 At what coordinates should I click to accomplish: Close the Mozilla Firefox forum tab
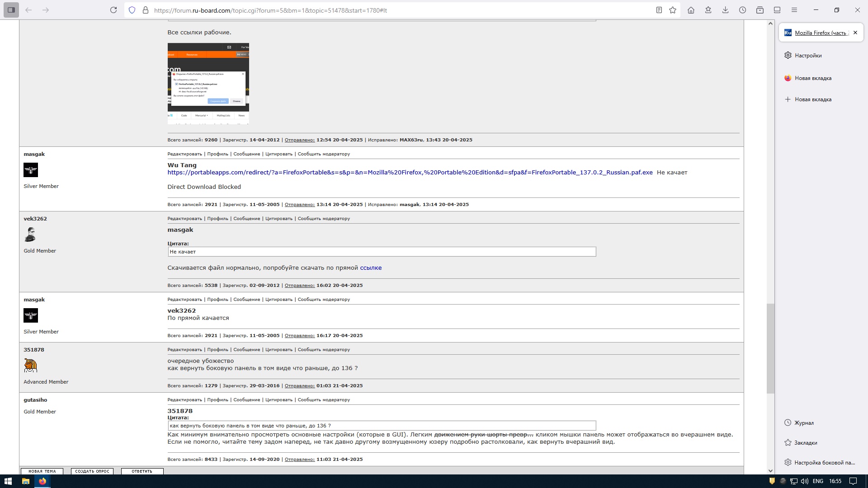pyautogui.click(x=855, y=33)
